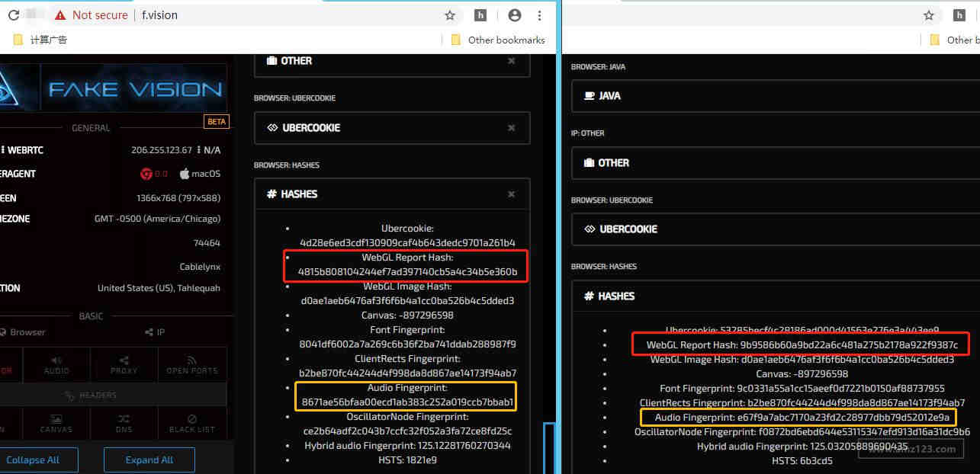This screenshot has height=474, width=980.
Task: Collapse the HASHES panel in right window
Action: point(776,296)
